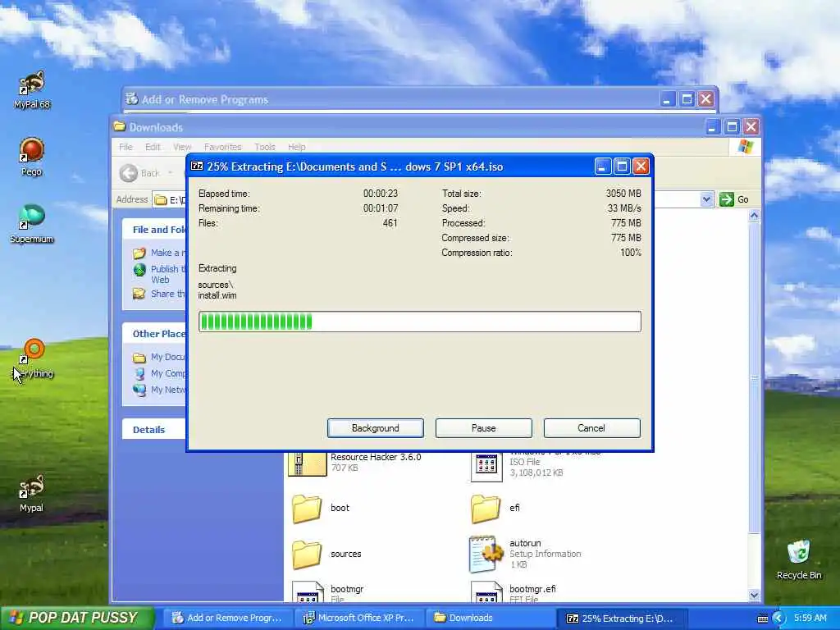Click the My Computer icon under Other Places
840x630 pixels.
pos(139,373)
